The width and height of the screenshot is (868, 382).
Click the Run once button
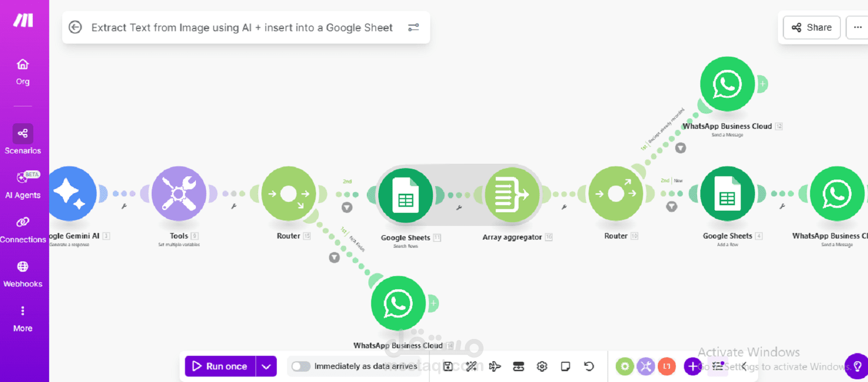(x=220, y=366)
